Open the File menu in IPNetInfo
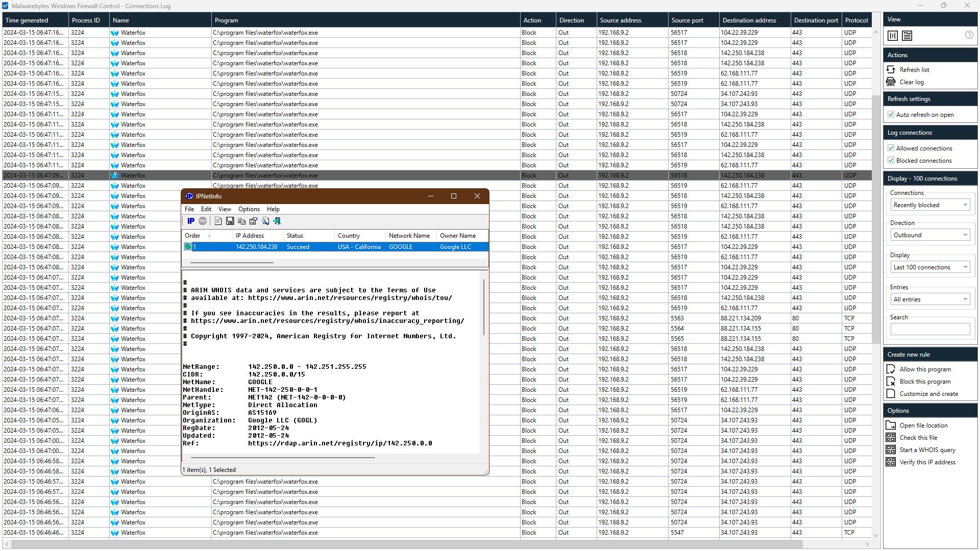Viewport: 980px width, 551px height. click(x=189, y=209)
